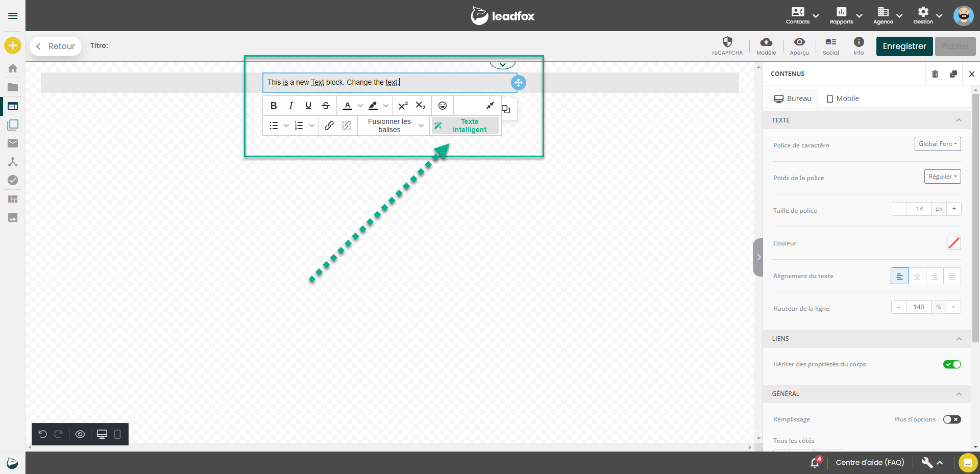The width and height of the screenshot is (980, 474).
Task: Delete the block with trash icon
Action: click(935, 74)
